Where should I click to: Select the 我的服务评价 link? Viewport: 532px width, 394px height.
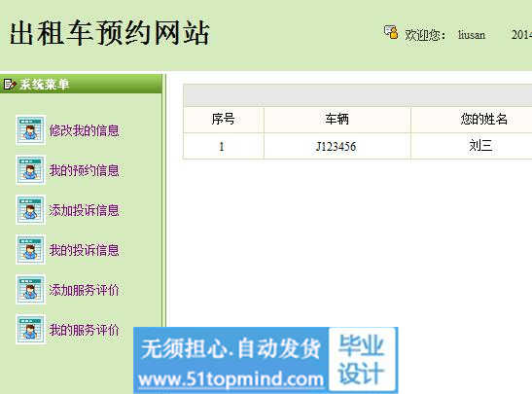tap(85, 330)
